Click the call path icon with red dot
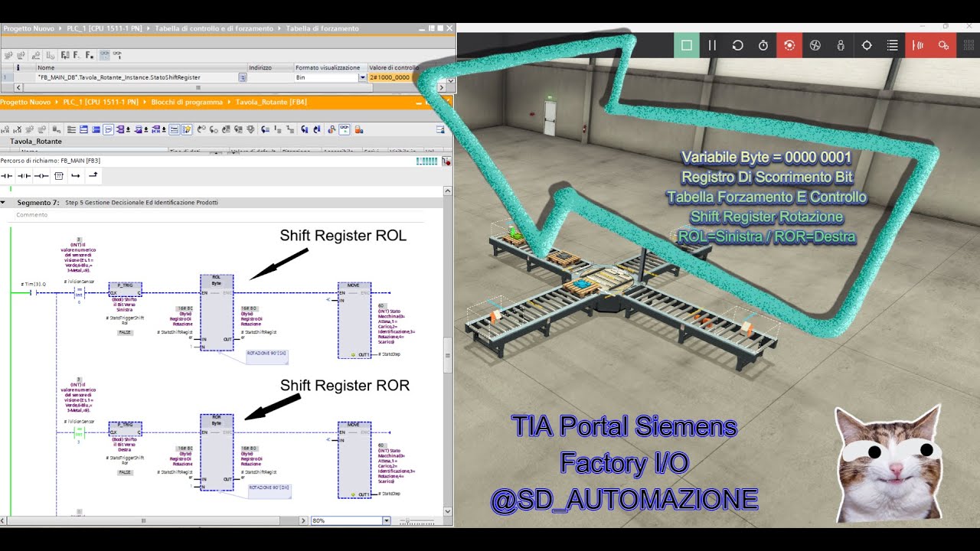The height and width of the screenshot is (551, 980). click(446, 161)
